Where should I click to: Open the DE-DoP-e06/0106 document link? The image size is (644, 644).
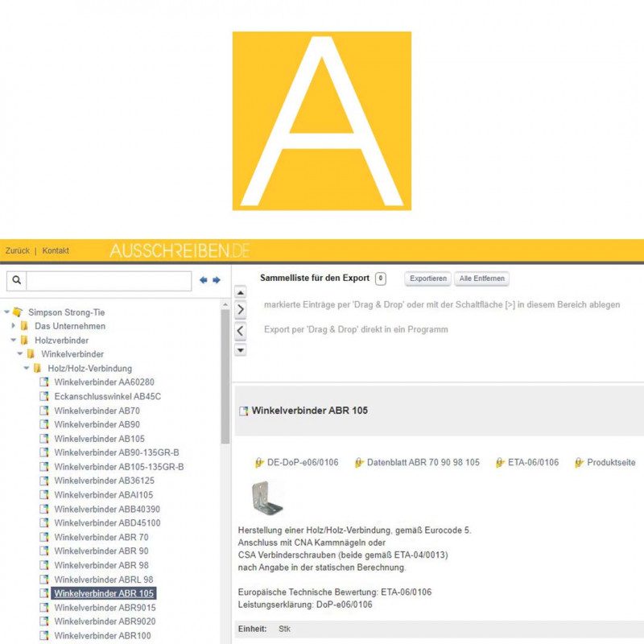pos(303,462)
